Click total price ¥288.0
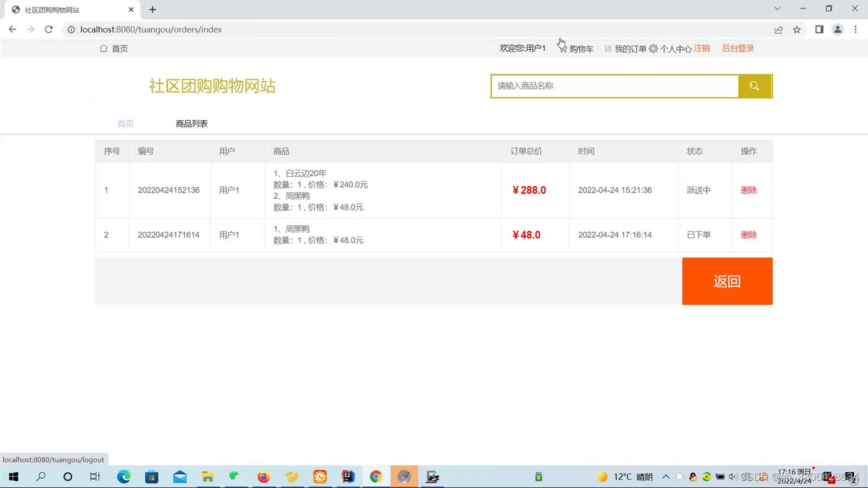This screenshot has width=868, height=488. pyautogui.click(x=529, y=190)
